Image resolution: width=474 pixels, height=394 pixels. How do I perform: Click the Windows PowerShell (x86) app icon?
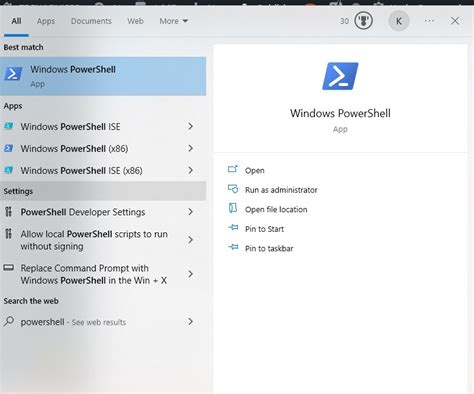[x=9, y=148]
